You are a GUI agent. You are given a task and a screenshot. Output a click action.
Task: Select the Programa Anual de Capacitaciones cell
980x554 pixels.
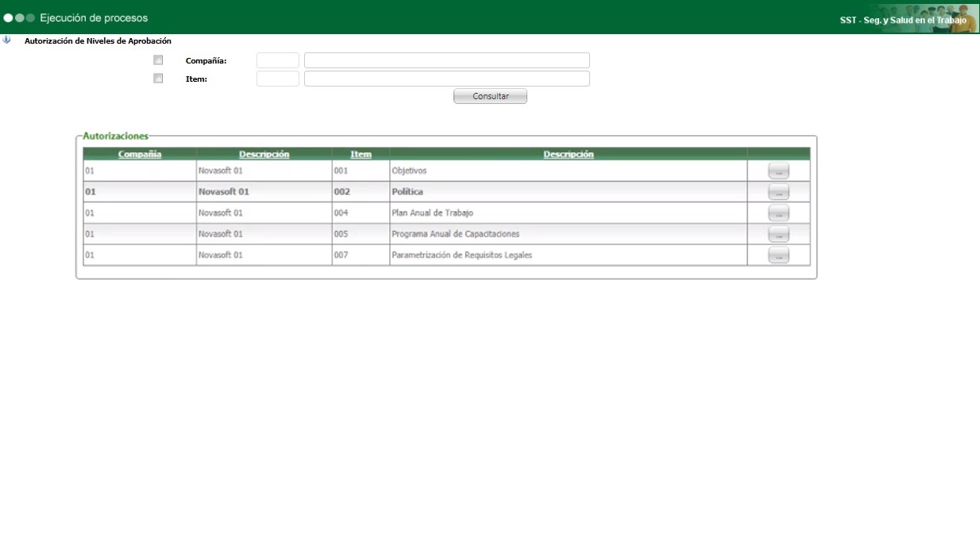tap(568, 234)
